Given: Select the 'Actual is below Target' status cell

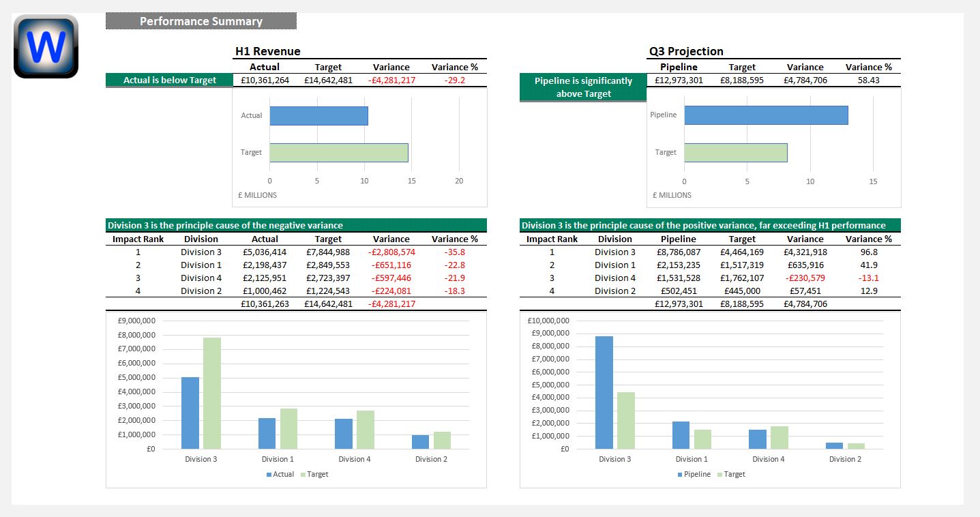Looking at the screenshot, I should pyautogui.click(x=169, y=80).
